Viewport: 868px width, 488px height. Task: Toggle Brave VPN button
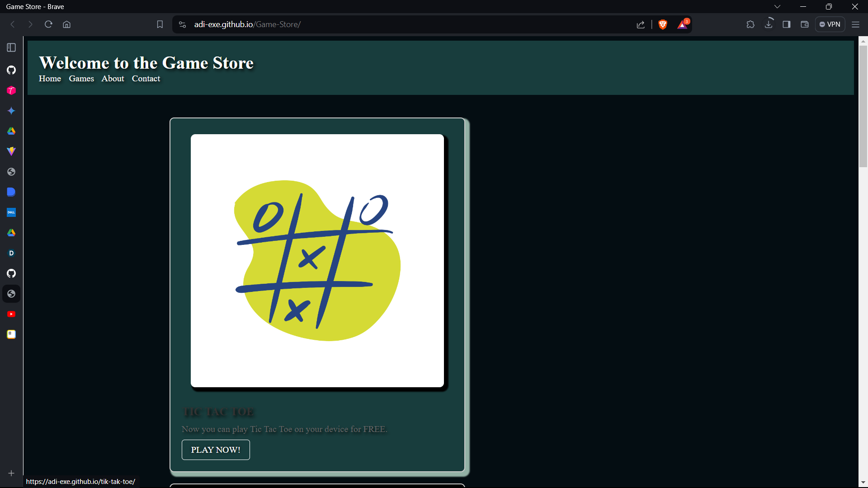tap(830, 24)
